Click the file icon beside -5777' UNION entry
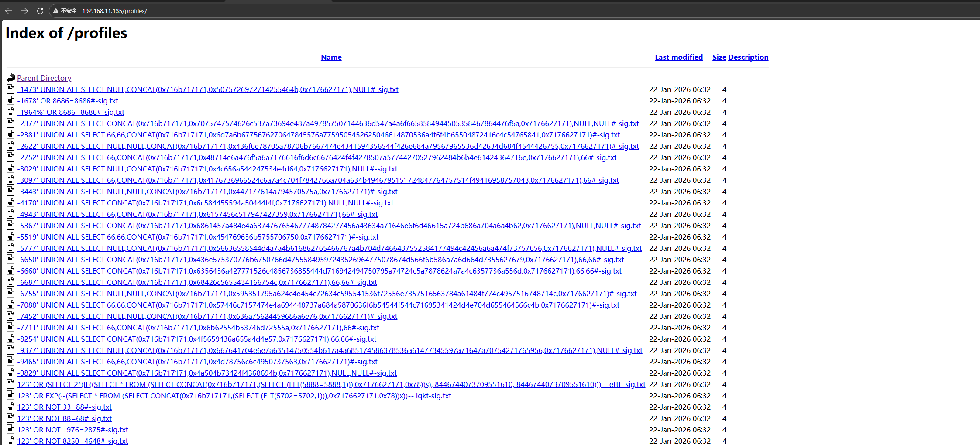Viewport: 980px width, 445px height. coord(10,248)
